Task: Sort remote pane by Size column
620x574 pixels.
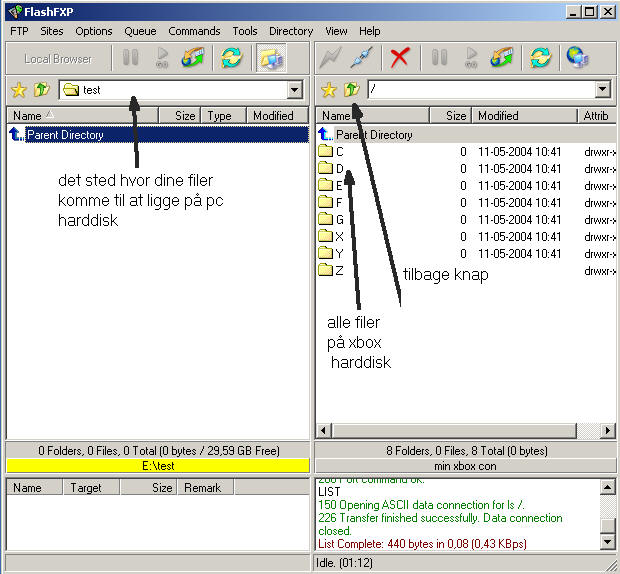Action: [451, 116]
